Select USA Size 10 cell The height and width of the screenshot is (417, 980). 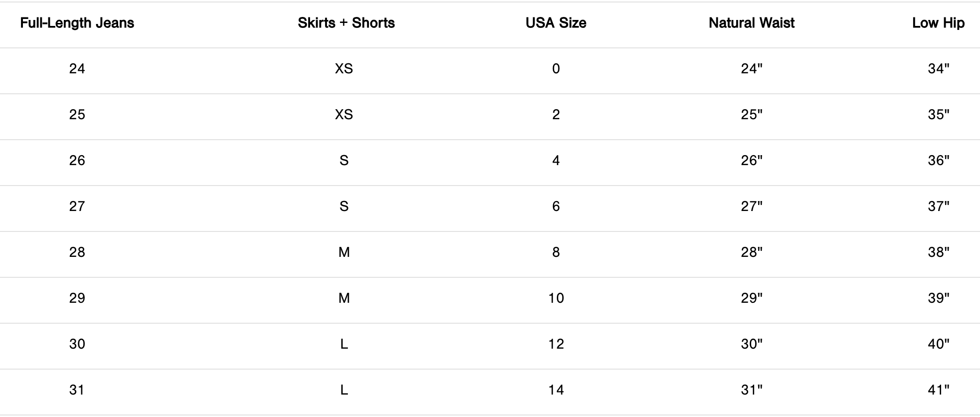(556, 298)
